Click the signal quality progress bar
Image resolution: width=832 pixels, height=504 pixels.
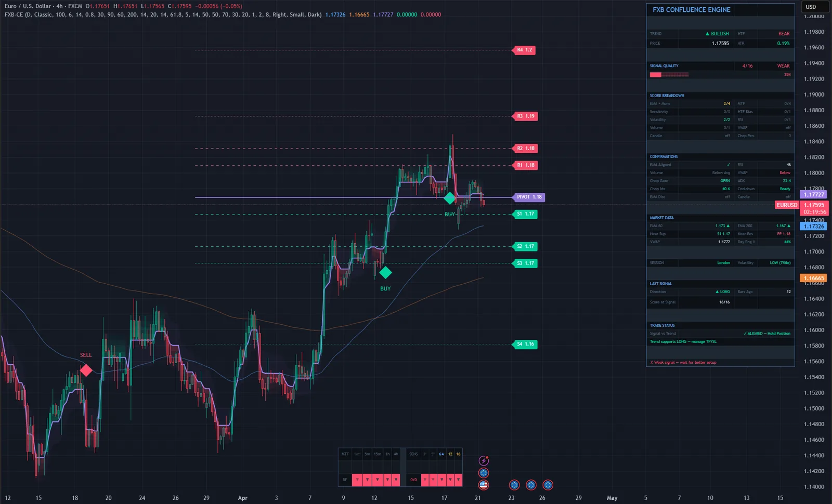click(x=669, y=75)
